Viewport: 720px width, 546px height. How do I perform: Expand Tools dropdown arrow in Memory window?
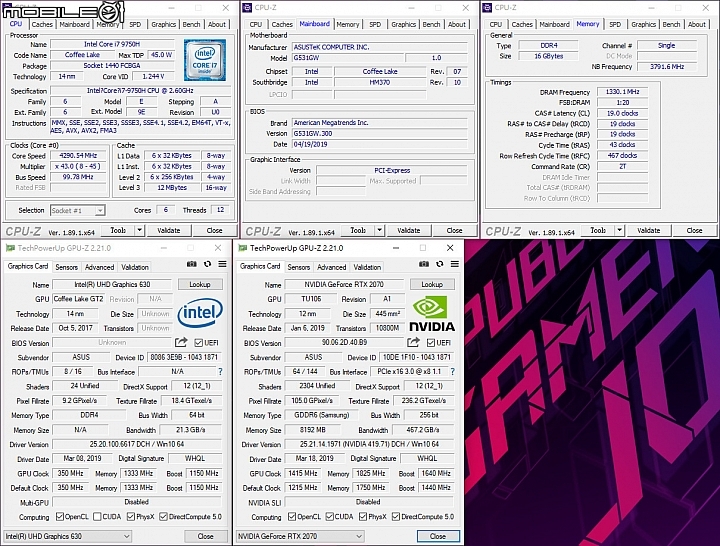[619, 230]
